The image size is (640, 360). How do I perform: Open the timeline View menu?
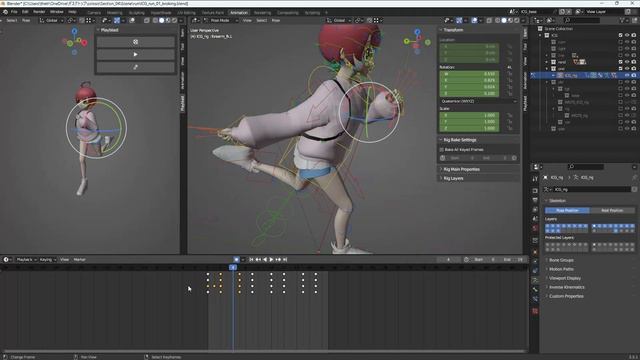(64, 260)
